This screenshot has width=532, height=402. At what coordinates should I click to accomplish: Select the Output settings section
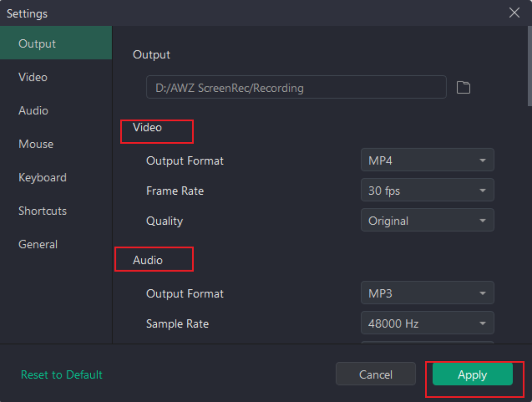36,43
